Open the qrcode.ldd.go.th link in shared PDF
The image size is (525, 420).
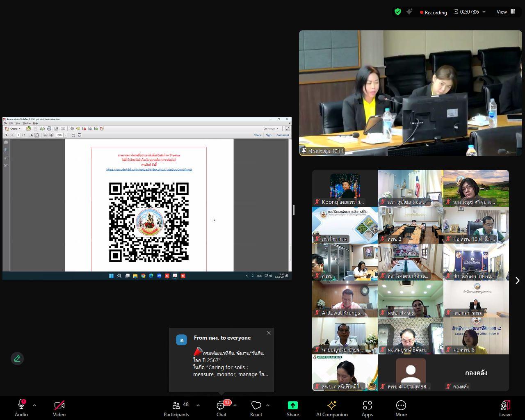[149, 169]
